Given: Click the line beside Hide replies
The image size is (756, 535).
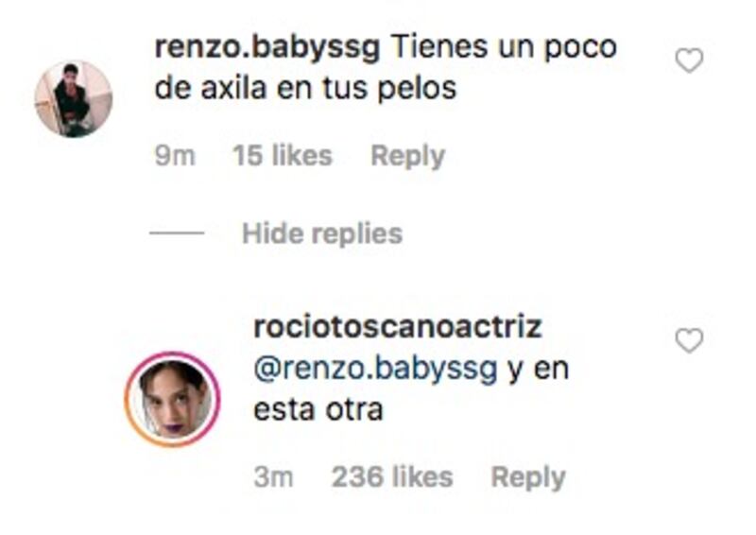Looking at the screenshot, I should tap(177, 233).
